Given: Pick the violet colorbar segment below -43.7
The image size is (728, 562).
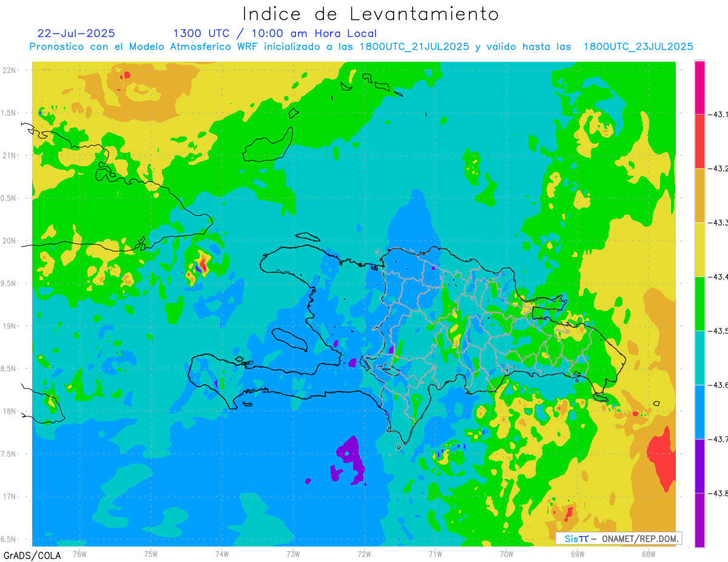Looking at the screenshot, I should tap(699, 466).
